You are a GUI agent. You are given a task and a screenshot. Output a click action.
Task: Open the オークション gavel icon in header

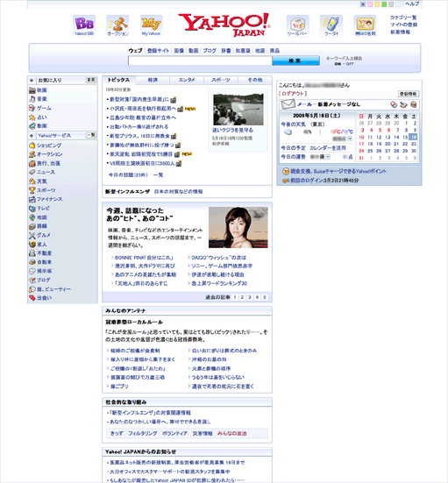pyautogui.click(x=117, y=26)
